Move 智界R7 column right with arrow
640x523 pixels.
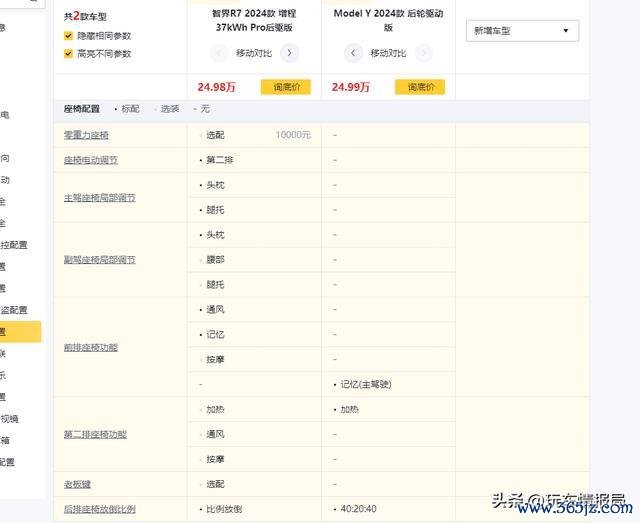point(289,53)
